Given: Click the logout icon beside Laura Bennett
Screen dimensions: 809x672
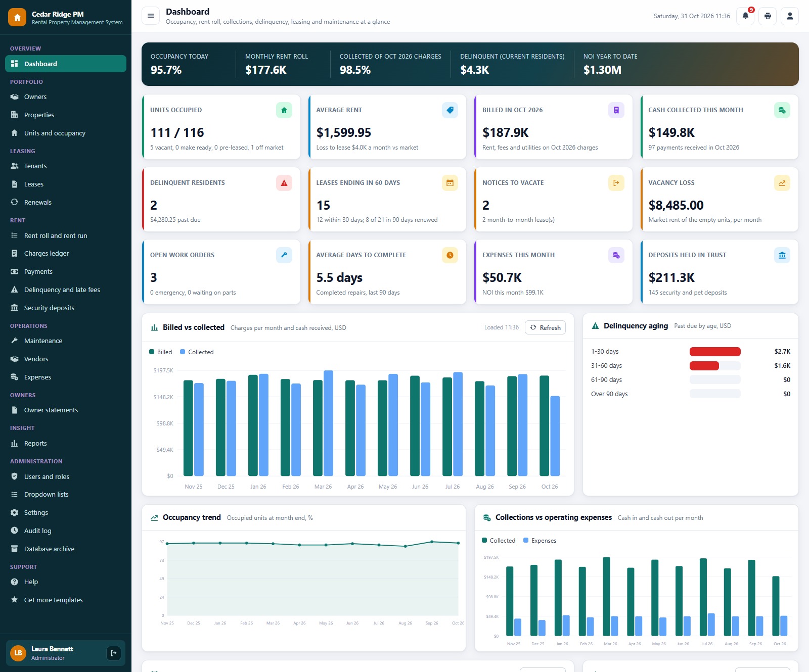Looking at the screenshot, I should [114, 653].
